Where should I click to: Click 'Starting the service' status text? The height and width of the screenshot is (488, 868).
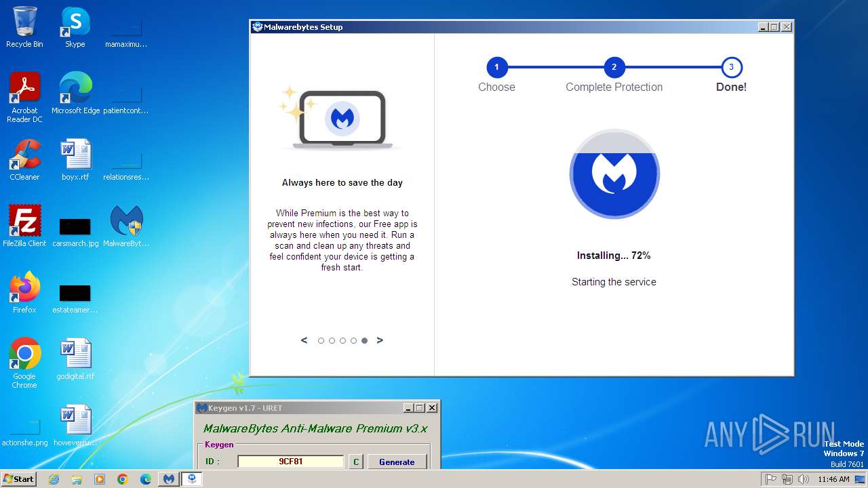[614, 282]
